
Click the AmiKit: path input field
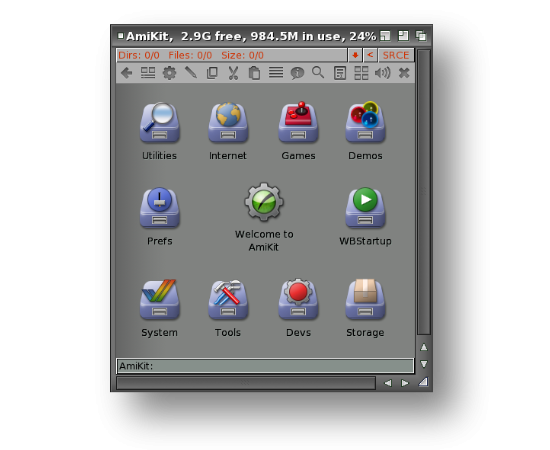(x=265, y=366)
